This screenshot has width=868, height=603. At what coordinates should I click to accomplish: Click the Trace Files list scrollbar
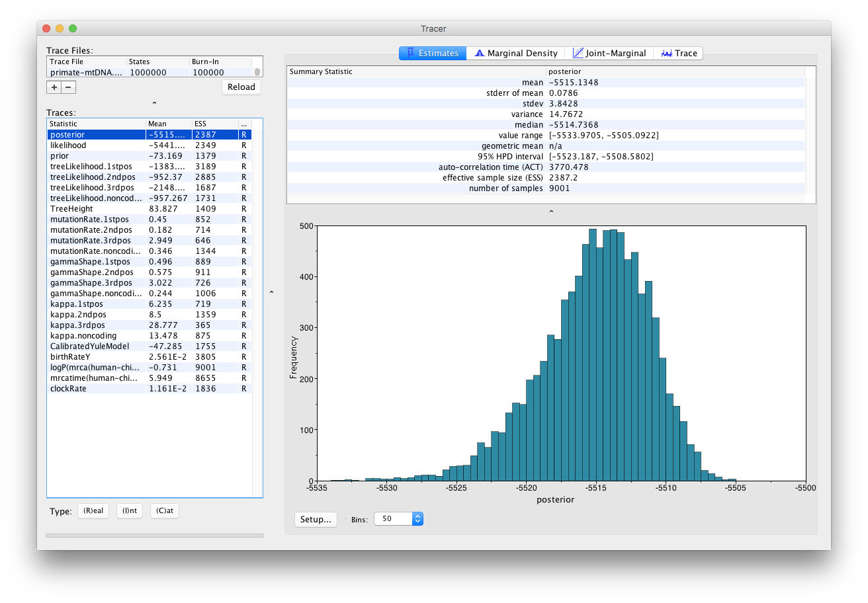pyautogui.click(x=257, y=72)
